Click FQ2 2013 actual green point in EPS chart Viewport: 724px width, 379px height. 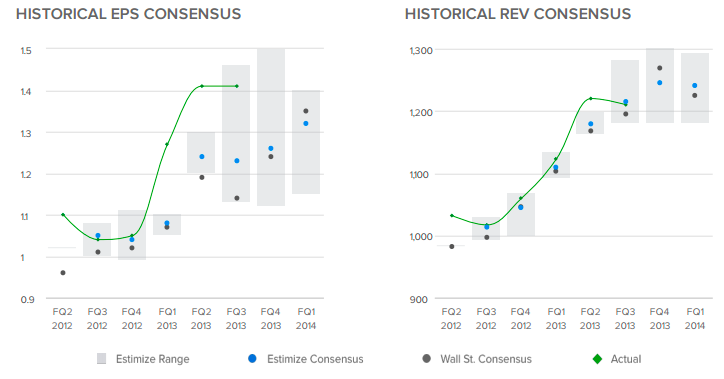pyautogui.click(x=202, y=86)
